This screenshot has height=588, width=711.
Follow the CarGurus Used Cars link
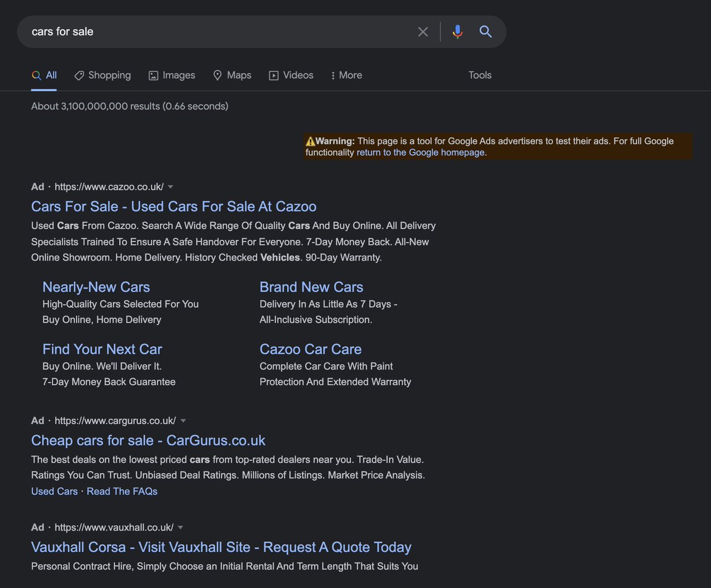[x=55, y=491]
